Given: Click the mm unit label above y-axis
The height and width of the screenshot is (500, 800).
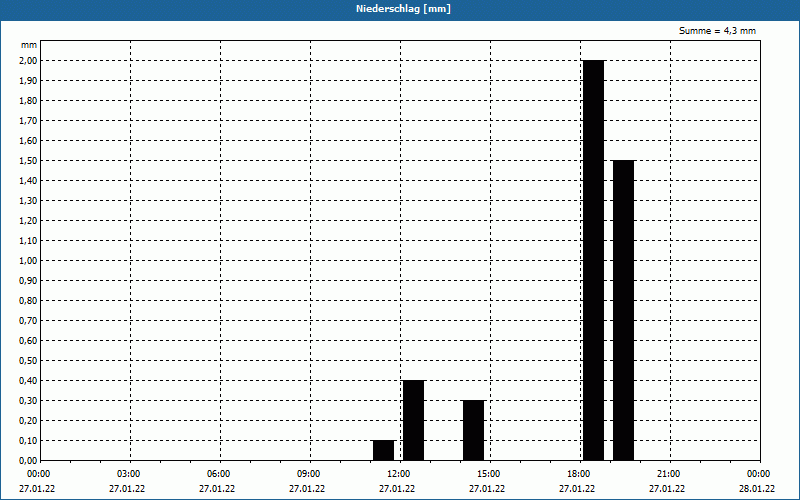Looking at the screenshot, I should point(29,45).
